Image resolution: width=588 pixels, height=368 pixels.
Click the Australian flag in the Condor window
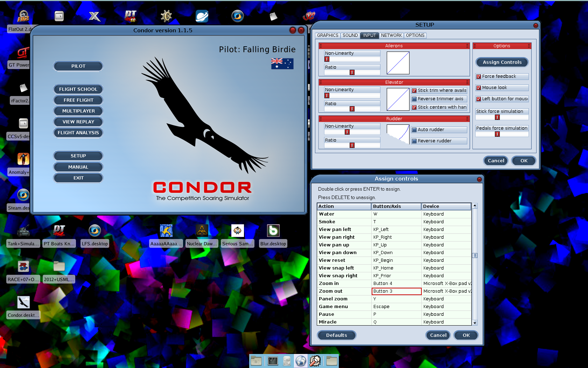tap(282, 63)
